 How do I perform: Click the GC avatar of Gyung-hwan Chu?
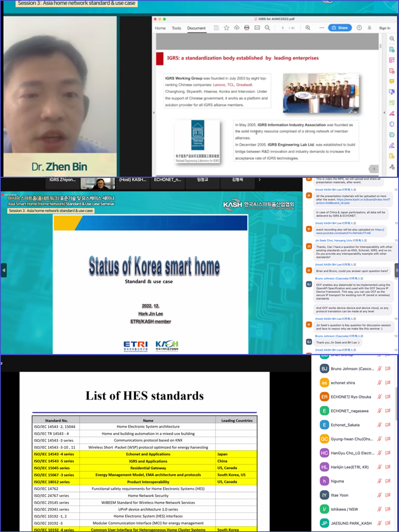tap(324, 439)
